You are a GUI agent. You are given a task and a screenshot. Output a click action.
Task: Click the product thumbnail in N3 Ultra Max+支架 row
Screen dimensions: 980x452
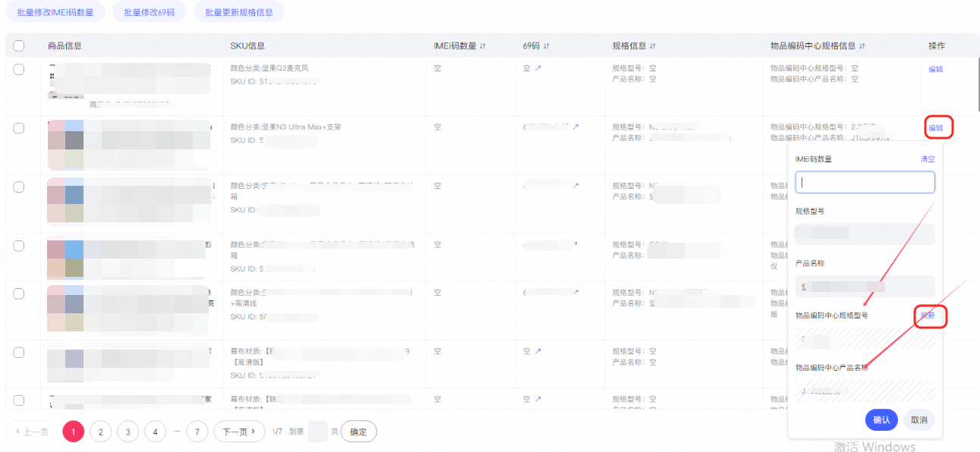[x=65, y=144]
